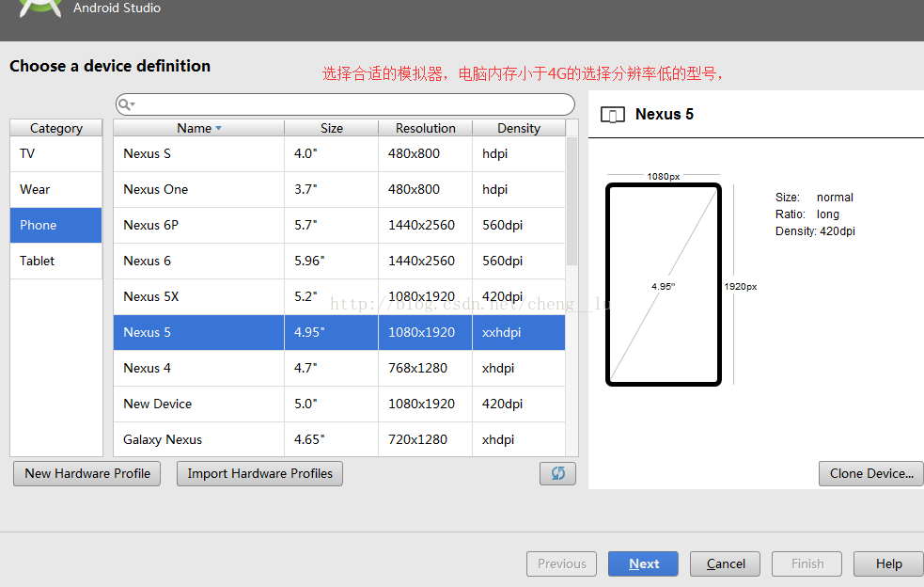The width and height of the screenshot is (924, 587).
Task: Click the device list vertical scrollbar
Action: click(572, 201)
